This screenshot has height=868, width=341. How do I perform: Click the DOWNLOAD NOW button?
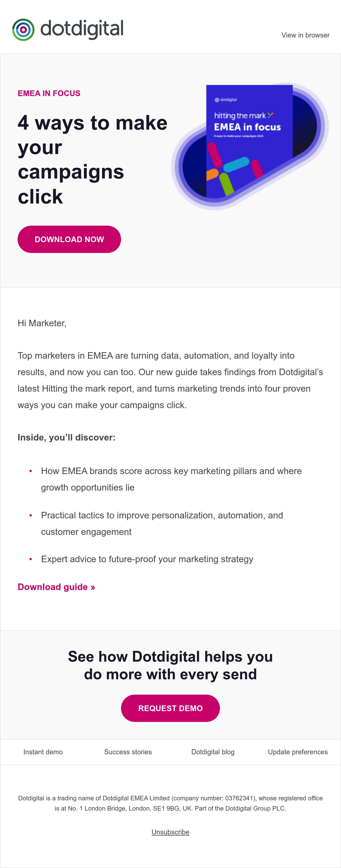click(69, 239)
